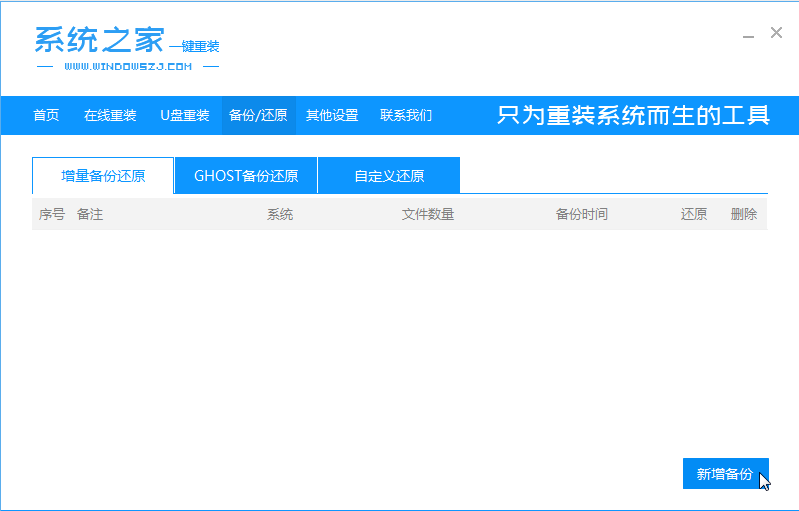Image resolution: width=799 pixels, height=511 pixels.
Task: Click the 新增备份 button
Action: (725, 473)
